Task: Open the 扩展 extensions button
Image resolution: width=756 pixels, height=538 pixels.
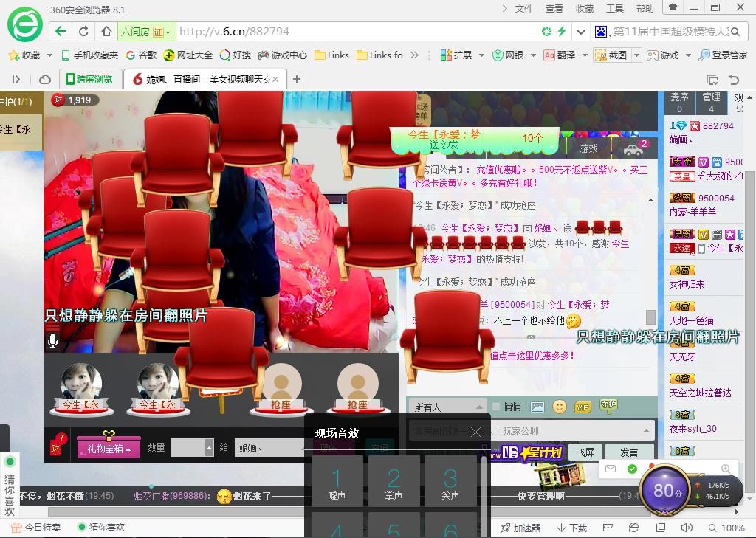Action: (x=456, y=55)
